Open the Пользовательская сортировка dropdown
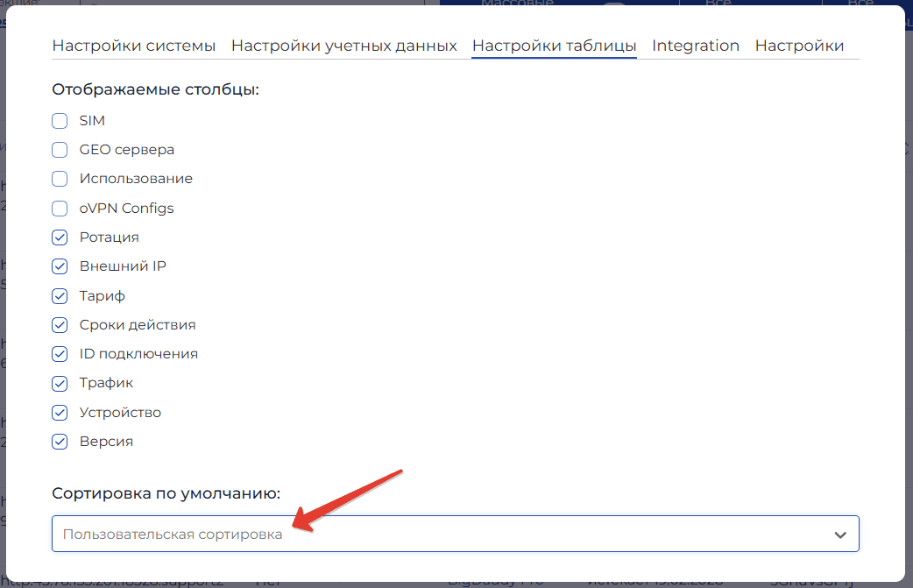Viewport: 913px width, 588px height. point(456,534)
